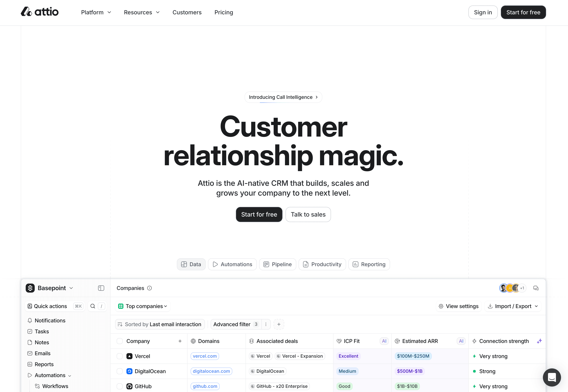The height and width of the screenshot is (392, 568).
Task: Open the github.com domain link
Action: [205, 386]
